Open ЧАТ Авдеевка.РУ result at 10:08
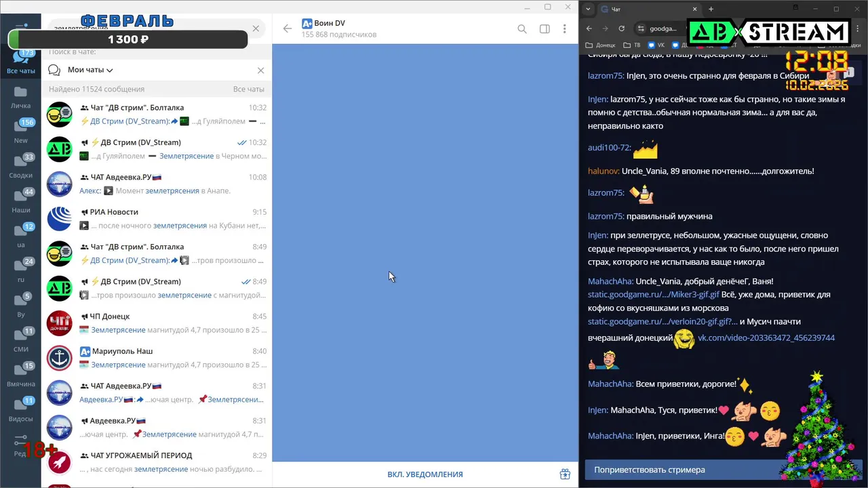 pyautogui.click(x=156, y=184)
